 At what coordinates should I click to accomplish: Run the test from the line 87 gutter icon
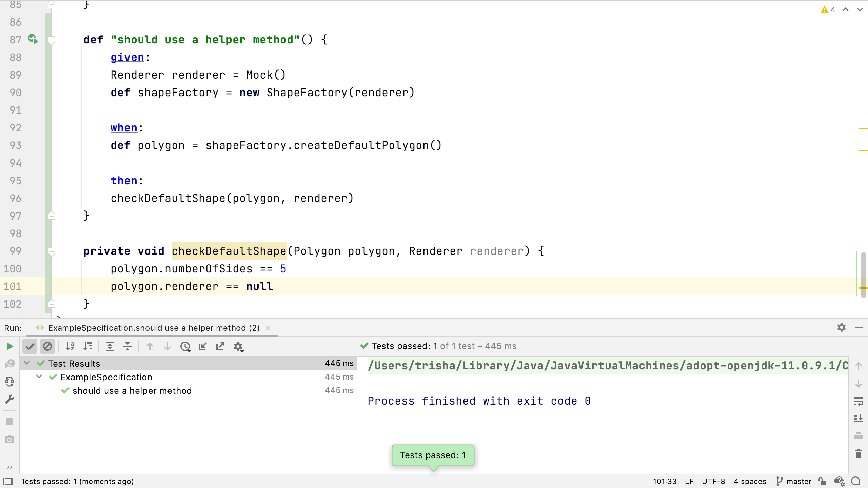pyautogui.click(x=33, y=40)
